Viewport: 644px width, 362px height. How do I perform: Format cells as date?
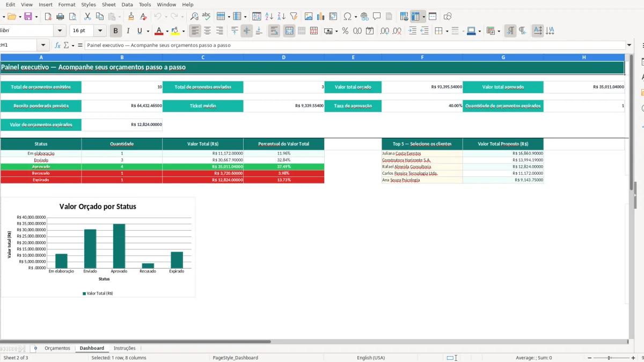tap(370, 31)
